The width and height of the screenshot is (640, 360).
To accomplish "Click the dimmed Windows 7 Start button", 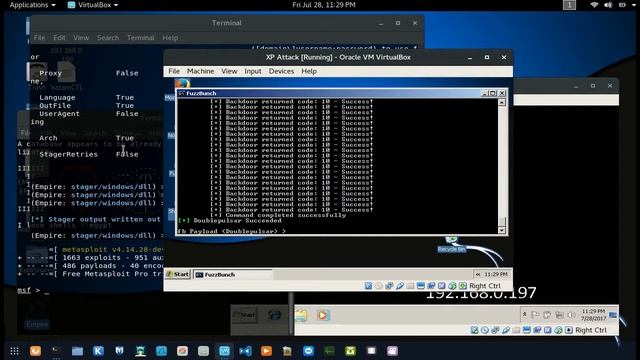I will click(x=244, y=315).
